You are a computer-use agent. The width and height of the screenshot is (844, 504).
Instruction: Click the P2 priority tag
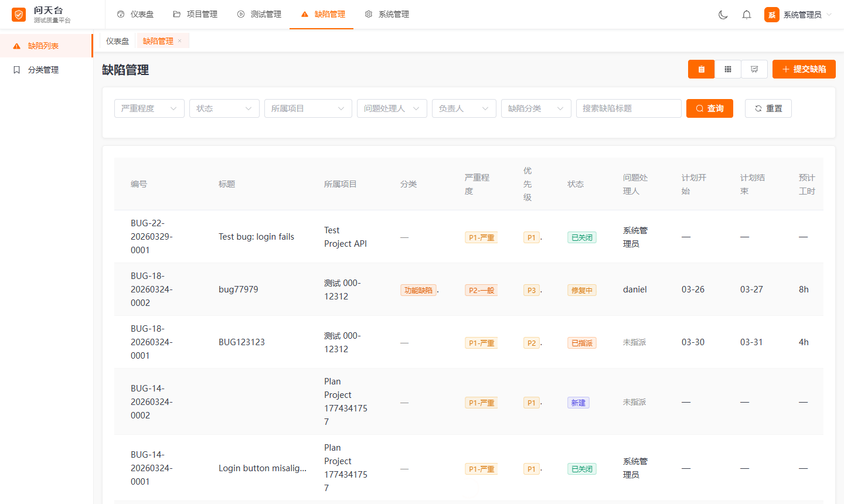[x=532, y=343]
